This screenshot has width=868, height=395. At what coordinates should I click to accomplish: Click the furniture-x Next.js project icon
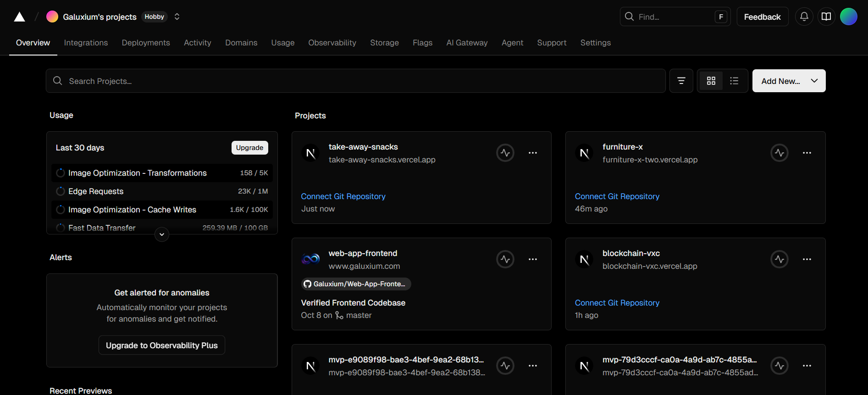point(584,153)
